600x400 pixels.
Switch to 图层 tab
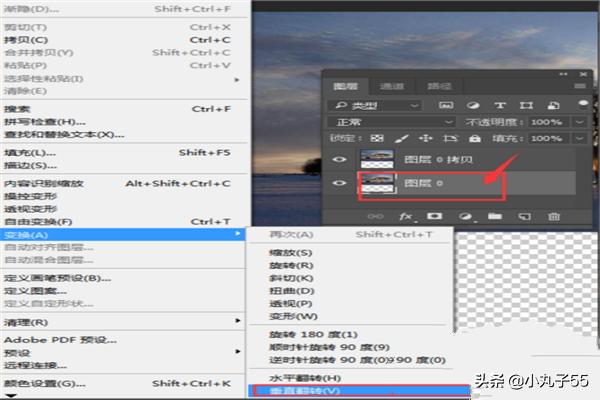point(346,86)
